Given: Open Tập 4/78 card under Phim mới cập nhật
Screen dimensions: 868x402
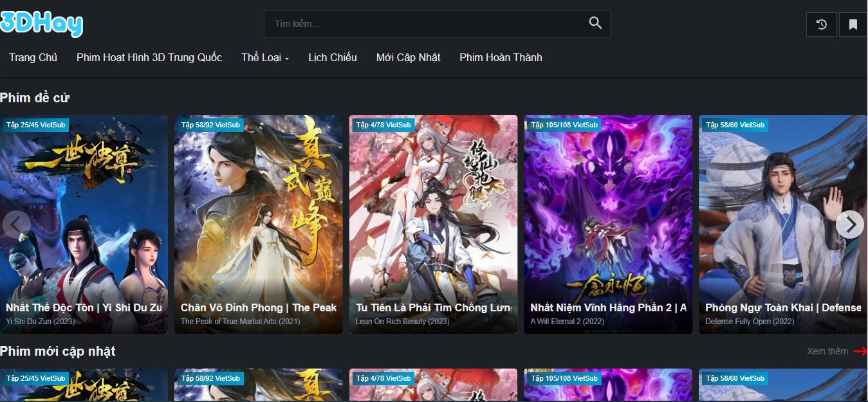Looking at the screenshot, I should pyautogui.click(x=433, y=385).
